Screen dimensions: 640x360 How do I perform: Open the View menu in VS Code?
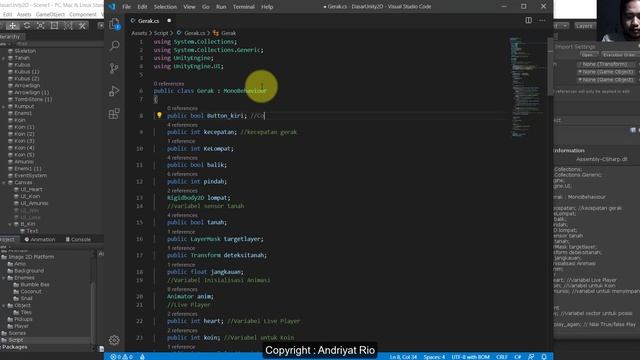pos(189,7)
